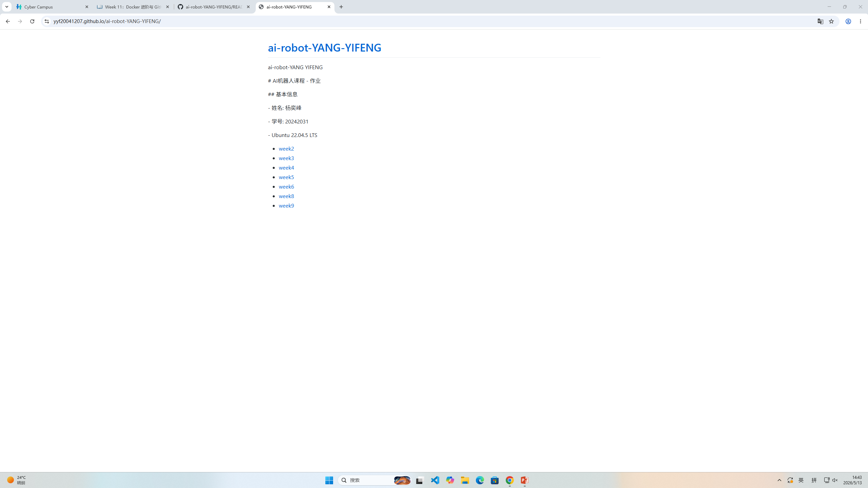This screenshot has height=488, width=868.
Task: Select the text "- 学号: 20242031"
Action: click(x=288, y=121)
